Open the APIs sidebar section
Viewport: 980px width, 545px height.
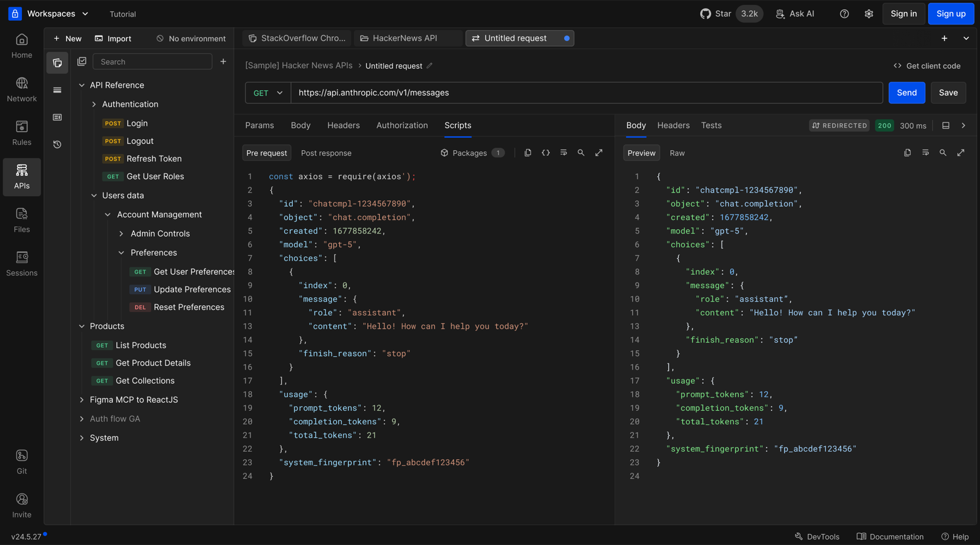click(x=21, y=177)
